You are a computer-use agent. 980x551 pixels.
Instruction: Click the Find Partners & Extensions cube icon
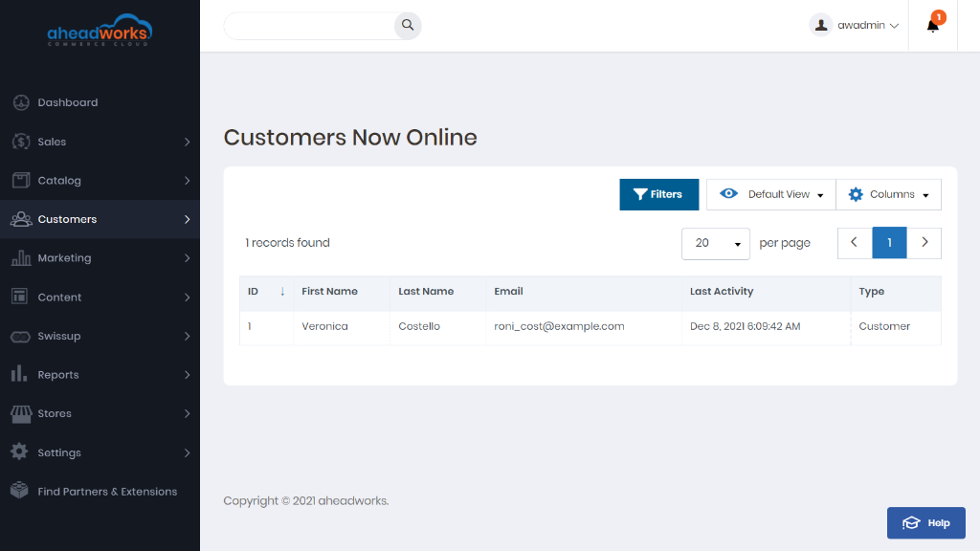point(19,491)
